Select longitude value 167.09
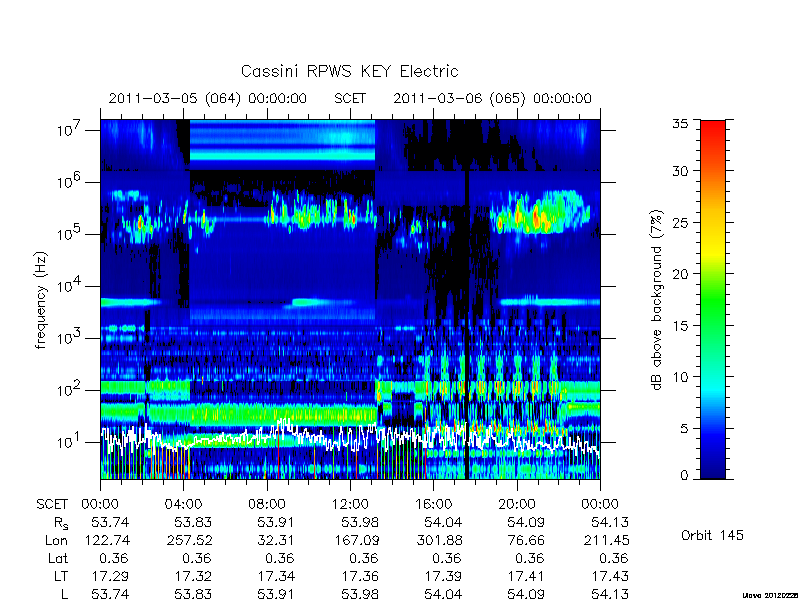The image size is (800, 600). point(356,540)
